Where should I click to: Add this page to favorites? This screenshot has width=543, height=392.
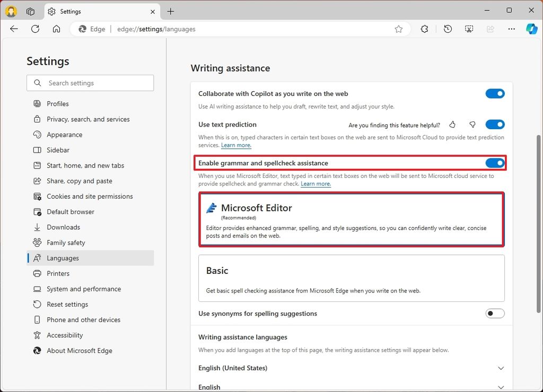[399, 29]
